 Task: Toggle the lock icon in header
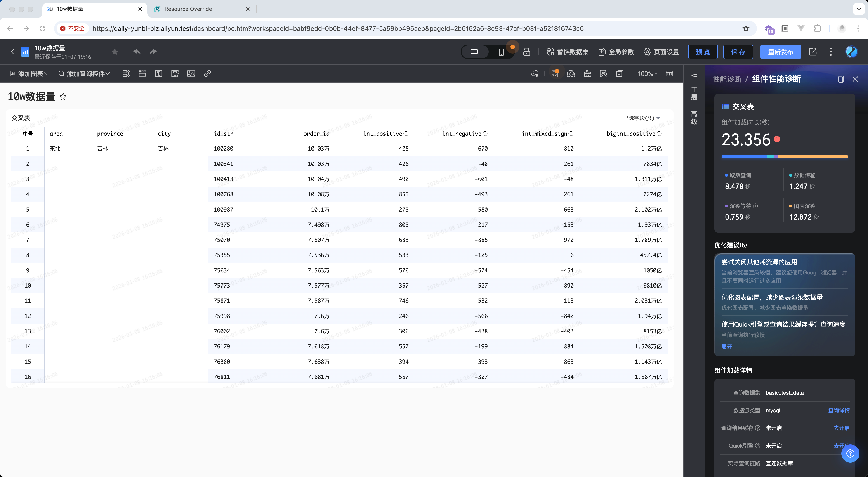(x=526, y=52)
